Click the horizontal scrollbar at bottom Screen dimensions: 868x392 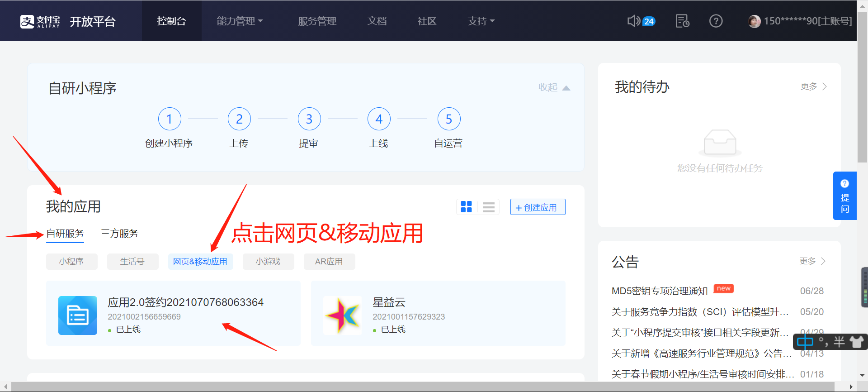(423, 387)
